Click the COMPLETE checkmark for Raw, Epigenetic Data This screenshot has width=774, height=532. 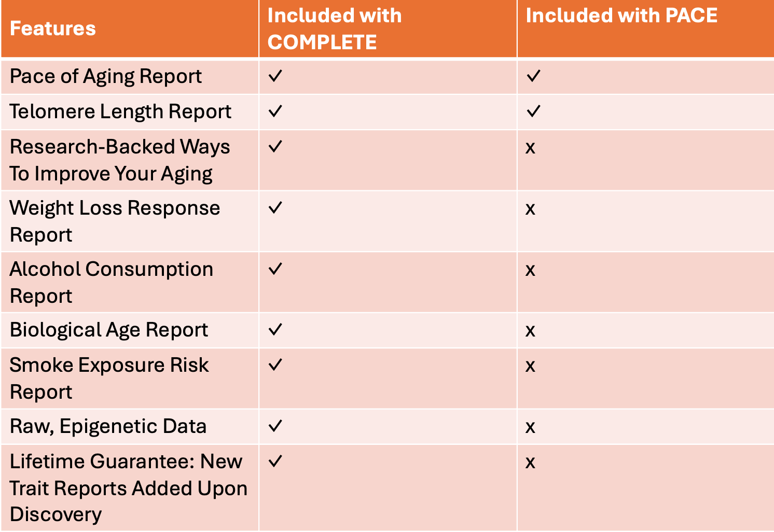click(x=275, y=426)
